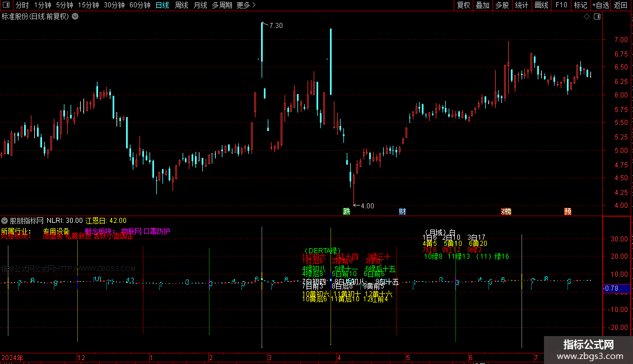Open the indicator panel dropdown icon

[x=4, y=221]
